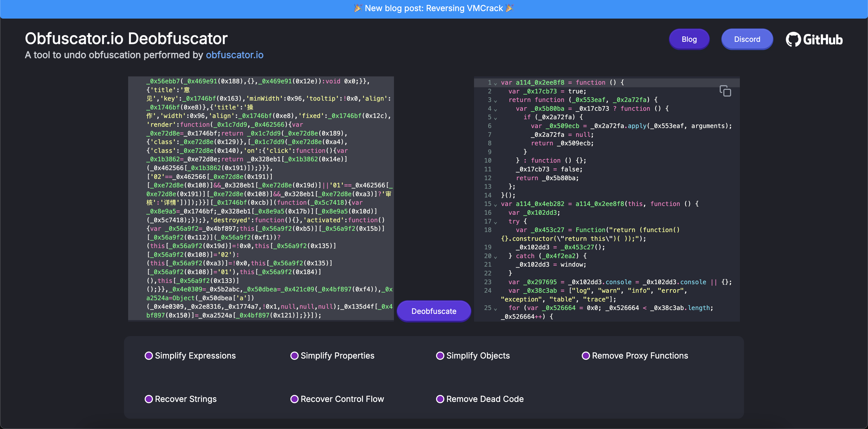
Task: Copy the deobfuscated output code
Action: tap(725, 91)
